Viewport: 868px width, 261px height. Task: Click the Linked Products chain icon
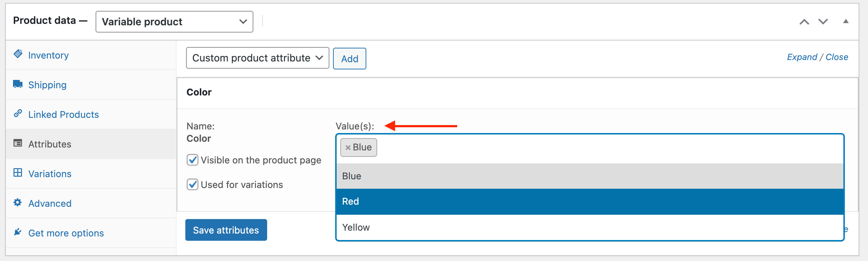pos(18,114)
